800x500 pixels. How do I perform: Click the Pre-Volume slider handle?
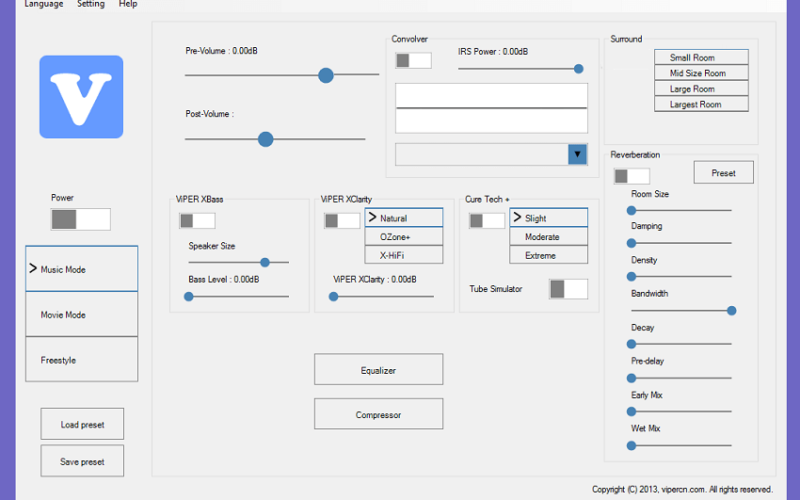[326, 76]
